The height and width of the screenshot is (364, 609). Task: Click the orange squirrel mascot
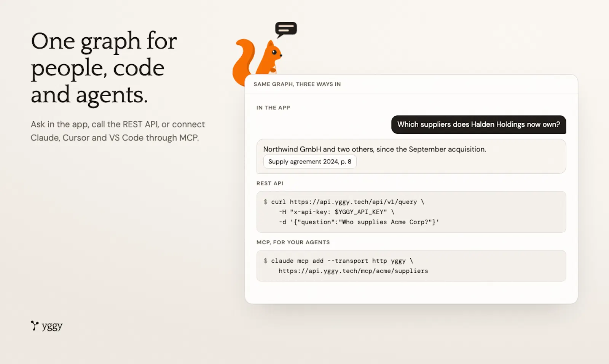(257, 61)
